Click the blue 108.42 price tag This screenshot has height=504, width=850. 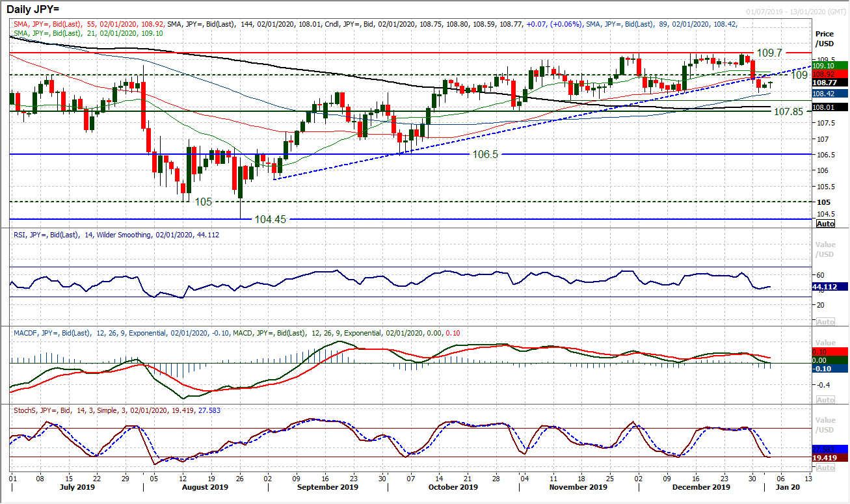coord(830,94)
